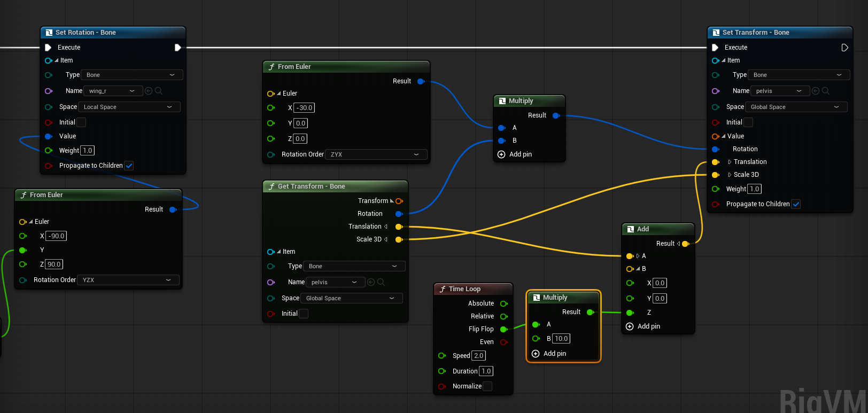Click Add pin on the top Multiply node

point(515,154)
